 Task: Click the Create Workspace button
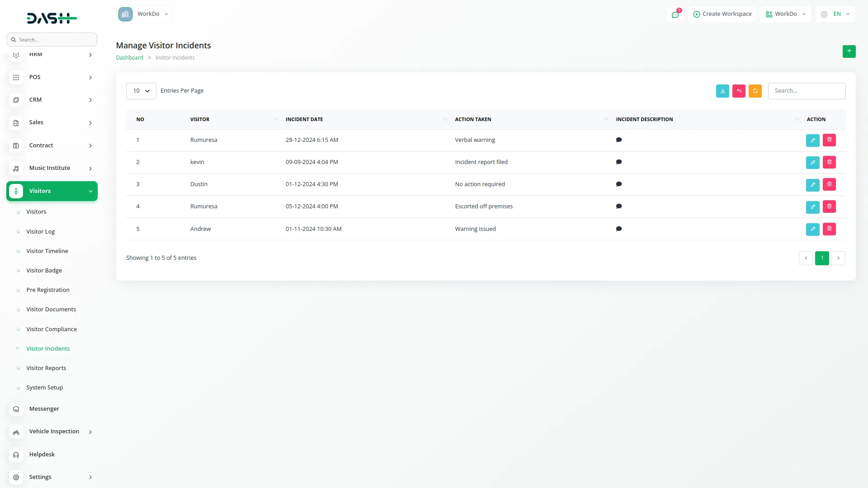(722, 14)
